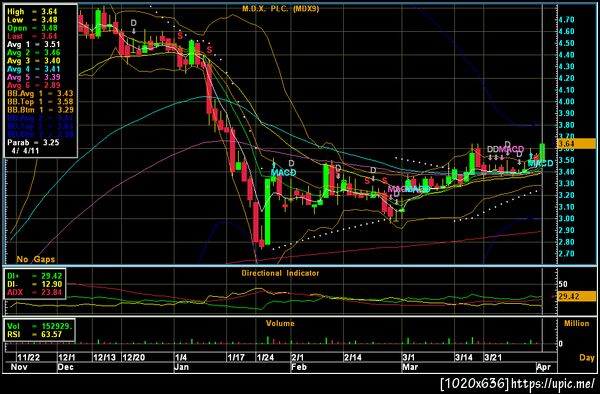This screenshot has width=600, height=394.
Task: Click the orange 3.64 last-price tag on axis
Action: click(576, 144)
